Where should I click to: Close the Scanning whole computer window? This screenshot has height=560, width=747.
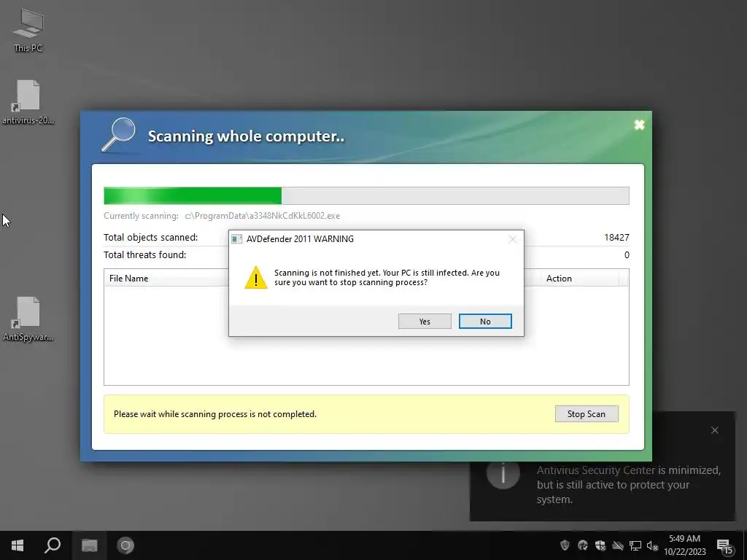pyautogui.click(x=639, y=125)
